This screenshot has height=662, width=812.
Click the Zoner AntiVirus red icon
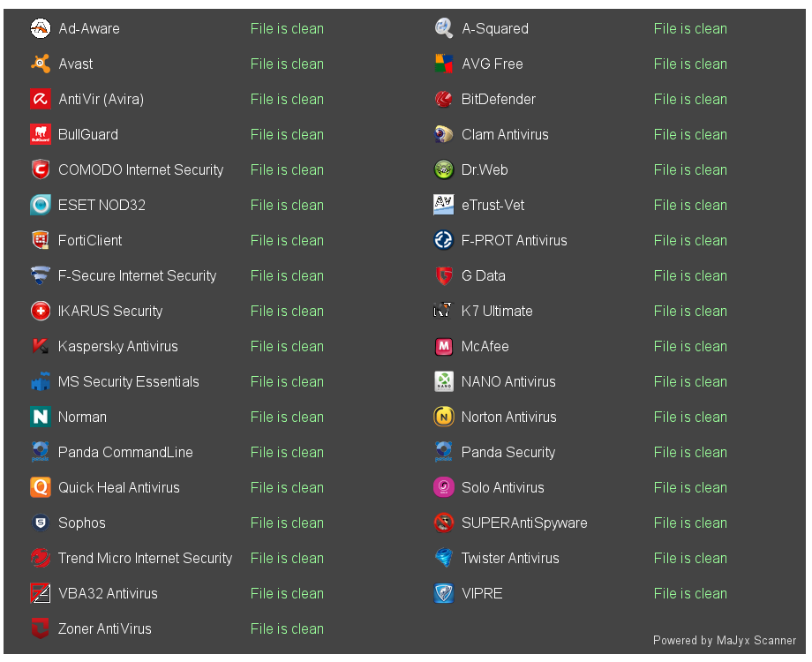pos(41,628)
